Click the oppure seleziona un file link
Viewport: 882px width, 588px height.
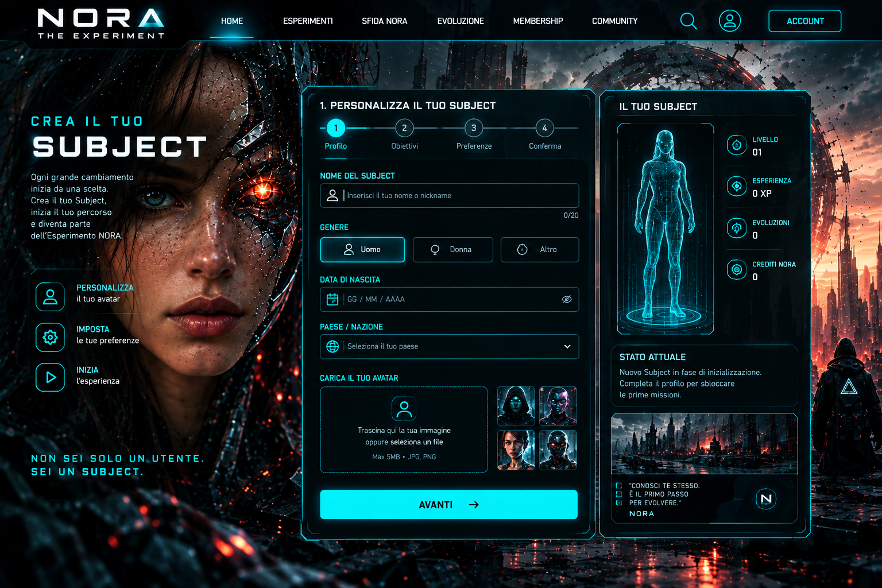coord(404,442)
